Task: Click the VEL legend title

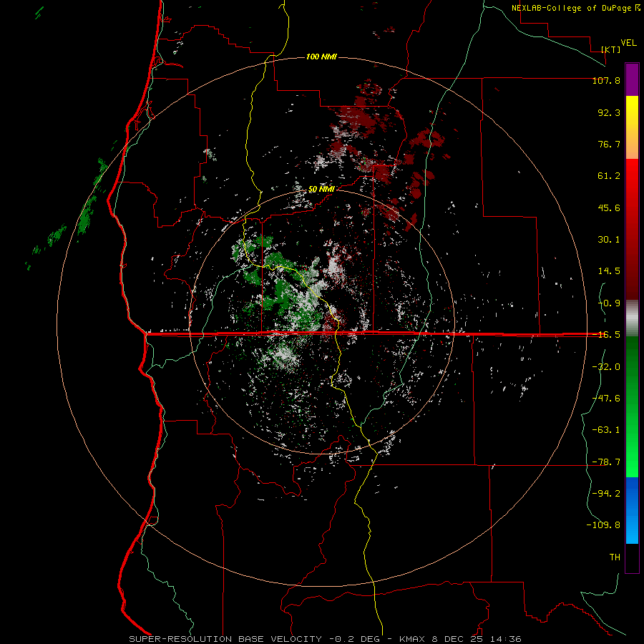Action: [x=628, y=43]
